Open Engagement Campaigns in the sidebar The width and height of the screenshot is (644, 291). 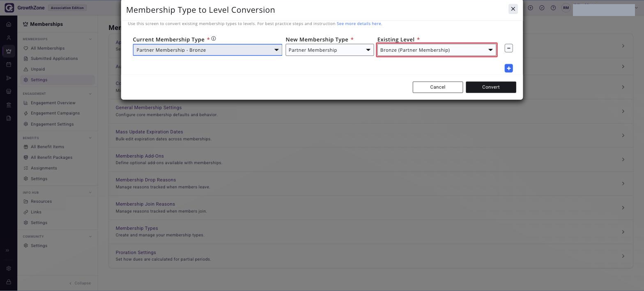tap(57, 113)
